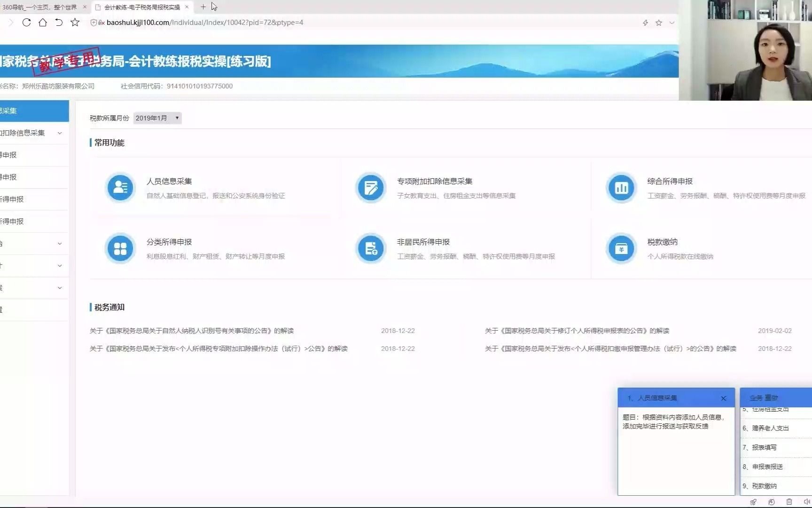Click the browser undo/restore icon
Image resolution: width=812 pixels, height=508 pixels.
tap(59, 22)
